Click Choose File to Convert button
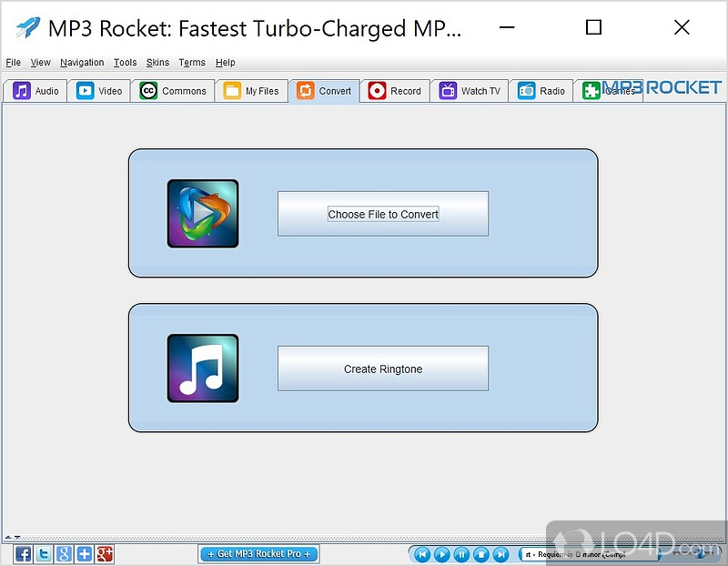 [x=383, y=214]
